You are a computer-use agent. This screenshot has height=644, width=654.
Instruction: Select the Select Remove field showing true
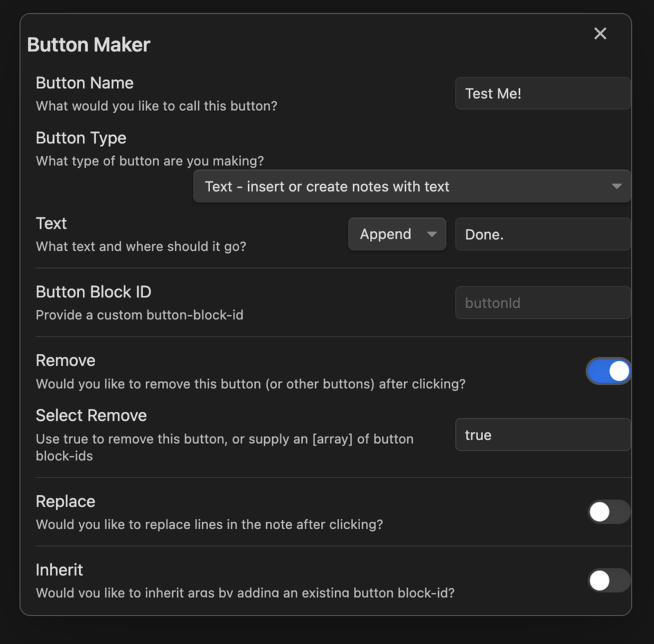click(x=543, y=435)
